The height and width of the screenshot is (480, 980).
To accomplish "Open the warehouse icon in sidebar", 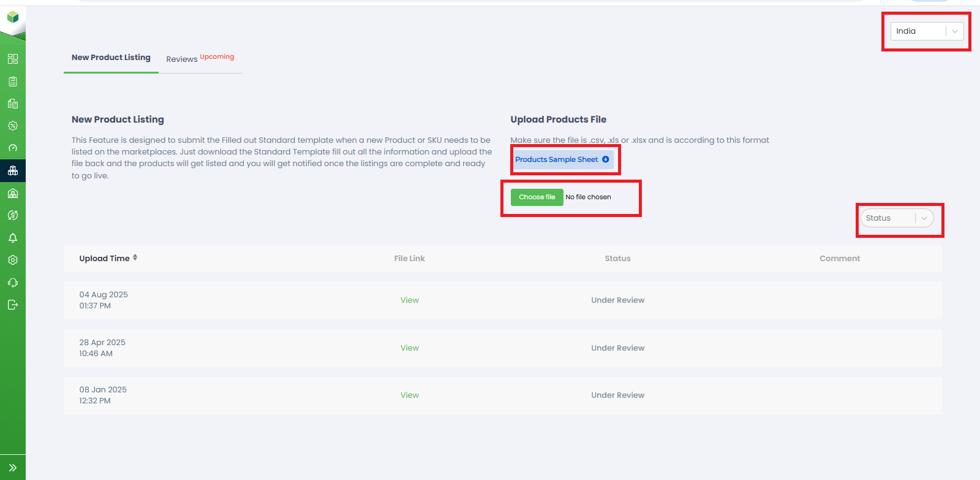I will tap(12, 194).
